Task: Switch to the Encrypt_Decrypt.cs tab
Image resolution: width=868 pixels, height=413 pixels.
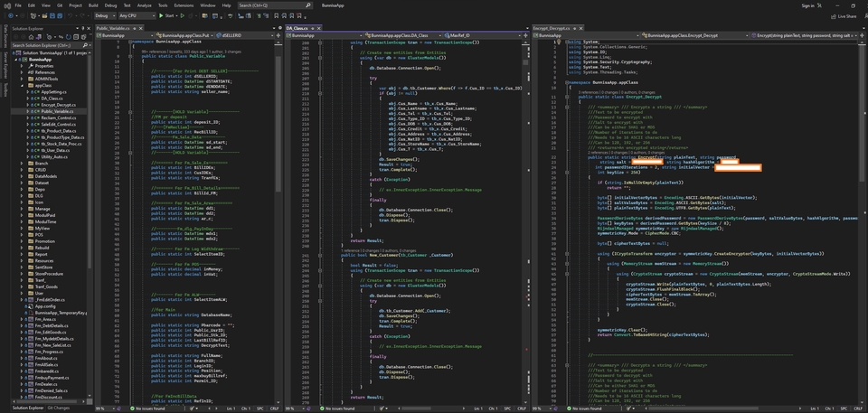Action: click(x=552, y=28)
